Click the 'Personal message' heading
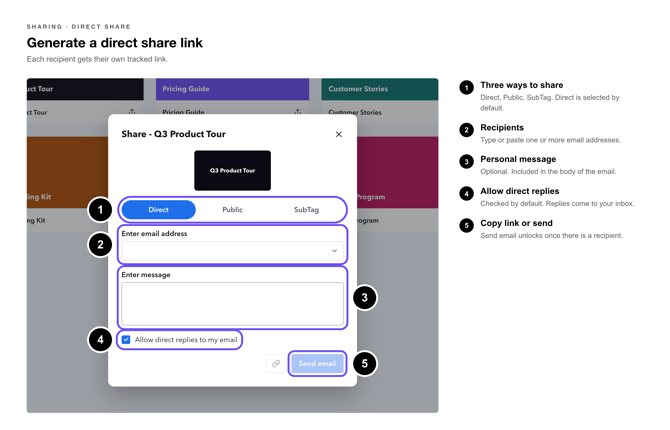Screen dimensions: 670x430 tap(518, 159)
